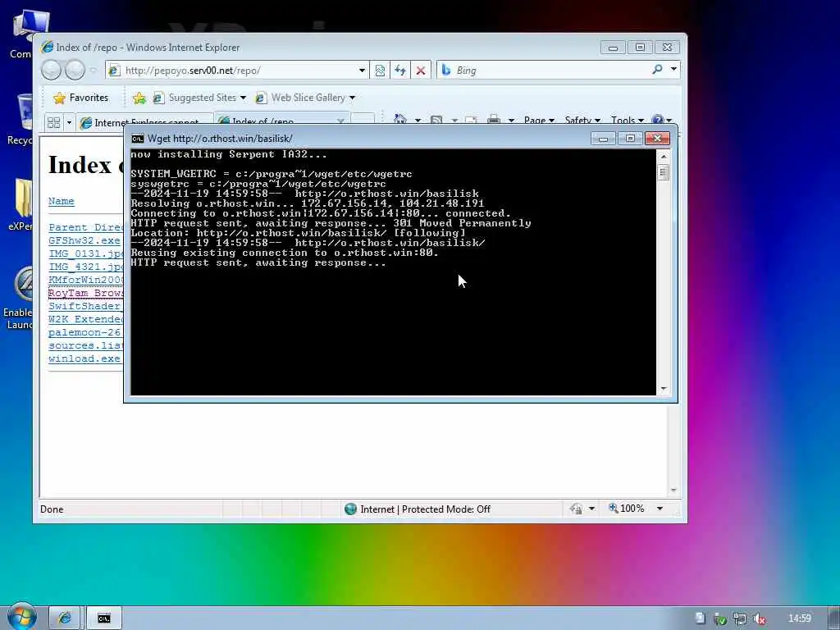Open the palemoon-26 link
The width and height of the screenshot is (840, 630).
[x=85, y=332]
